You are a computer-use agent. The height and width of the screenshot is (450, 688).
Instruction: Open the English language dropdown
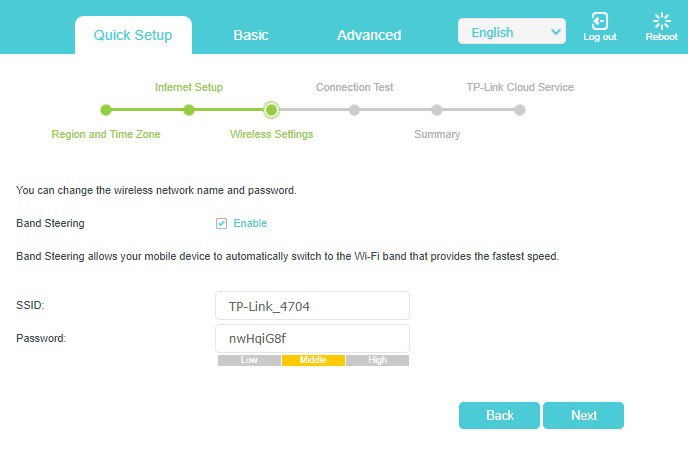pyautogui.click(x=512, y=31)
